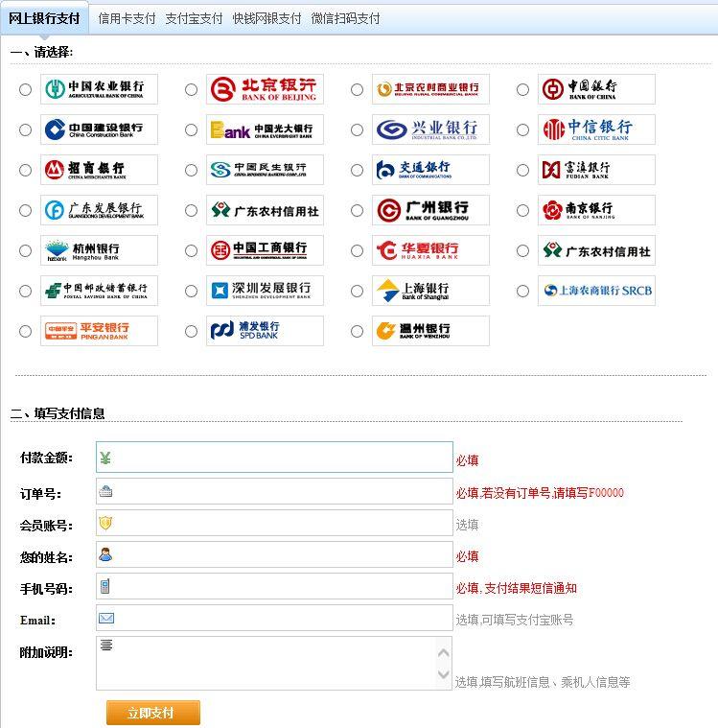Viewport: 718px width, 728px height.
Task: Click the 中国光大银行 logo
Action: click(265, 129)
